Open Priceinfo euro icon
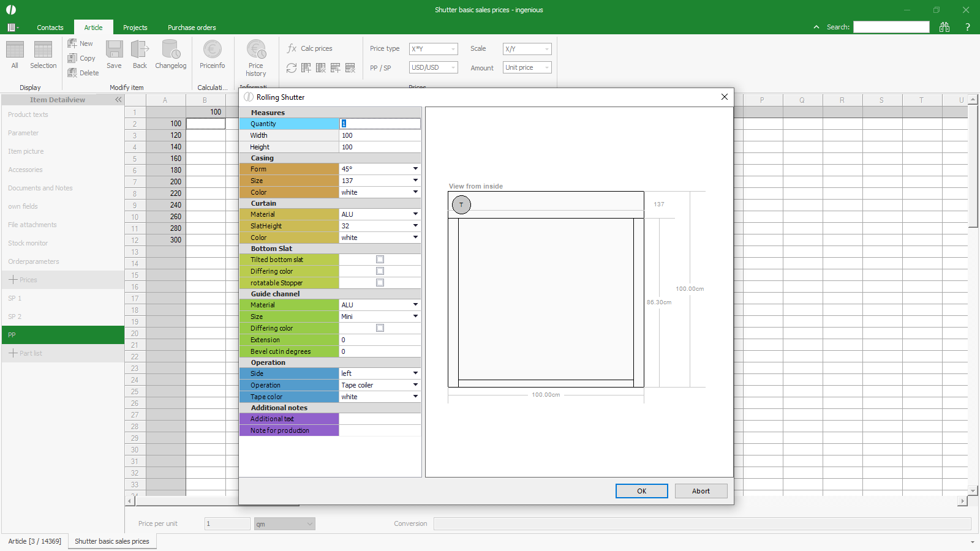Viewport: 980px width, 551px height. click(x=212, y=50)
